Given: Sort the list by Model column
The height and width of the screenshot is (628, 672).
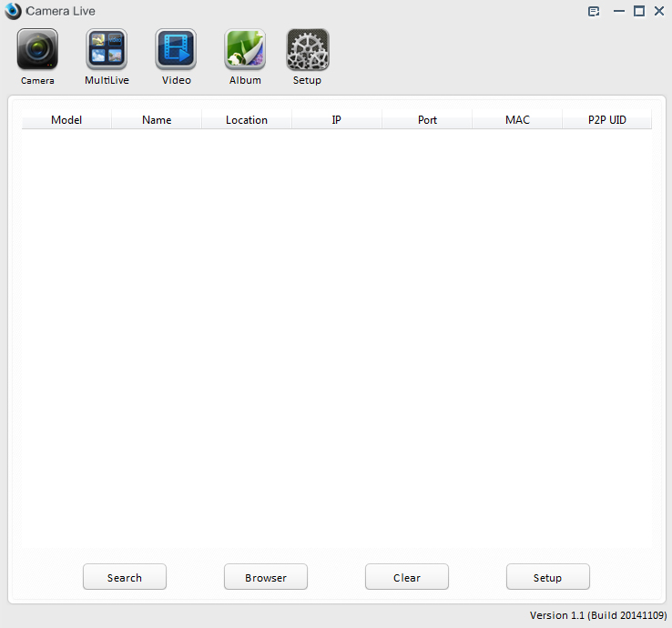Looking at the screenshot, I should (x=66, y=120).
